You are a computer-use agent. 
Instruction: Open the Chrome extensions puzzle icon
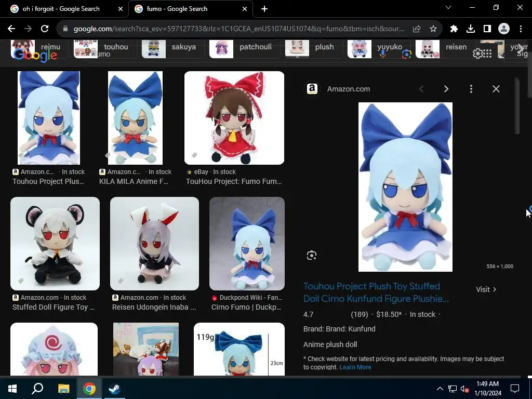coord(454,29)
